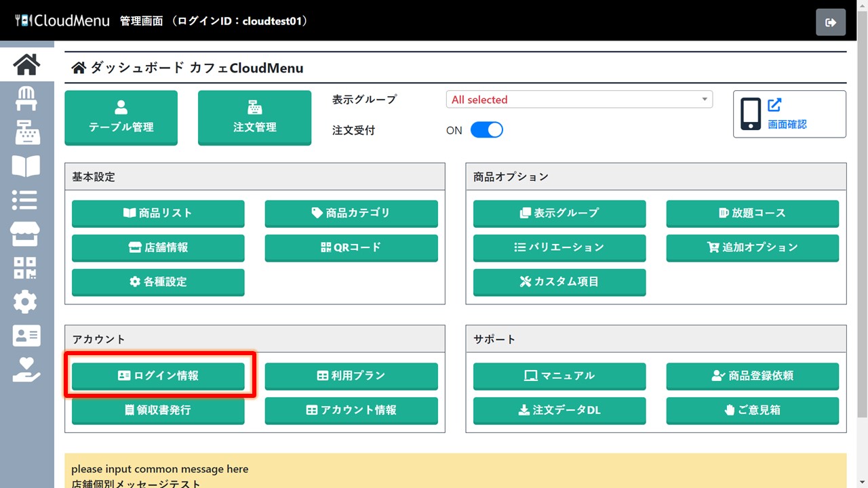
Task: Click 'please input common message here' text
Action: tap(160, 469)
